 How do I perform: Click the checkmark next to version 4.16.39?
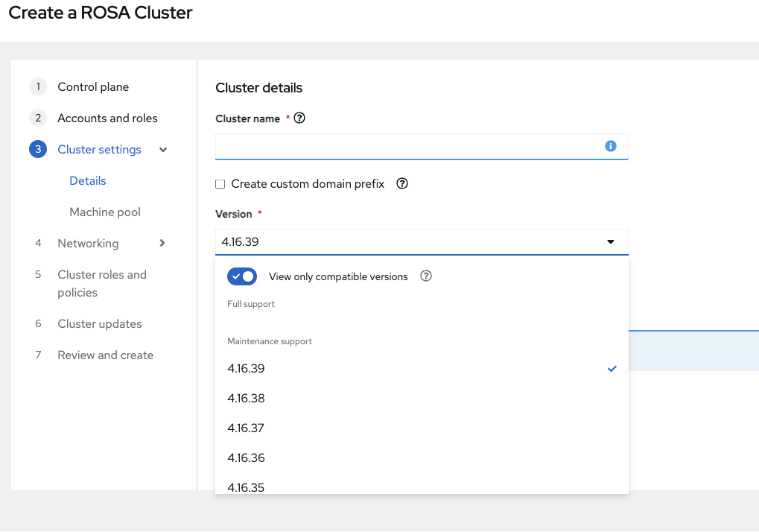pos(612,368)
